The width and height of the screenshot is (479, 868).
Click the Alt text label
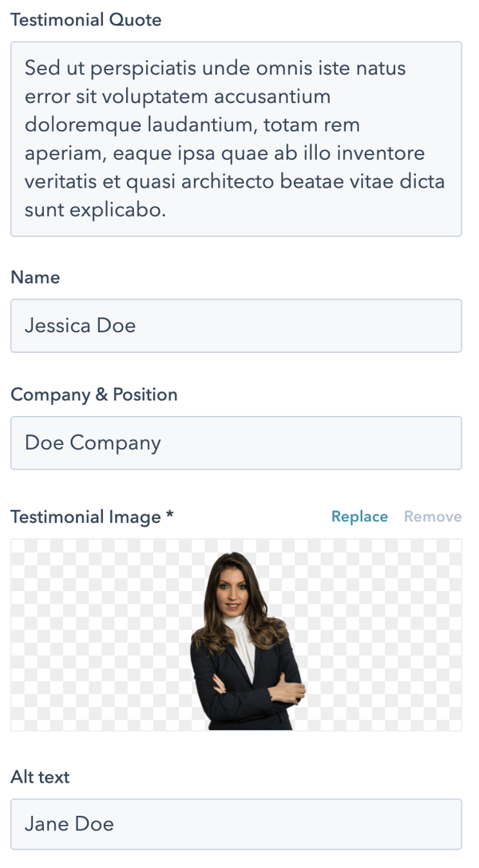click(x=40, y=776)
